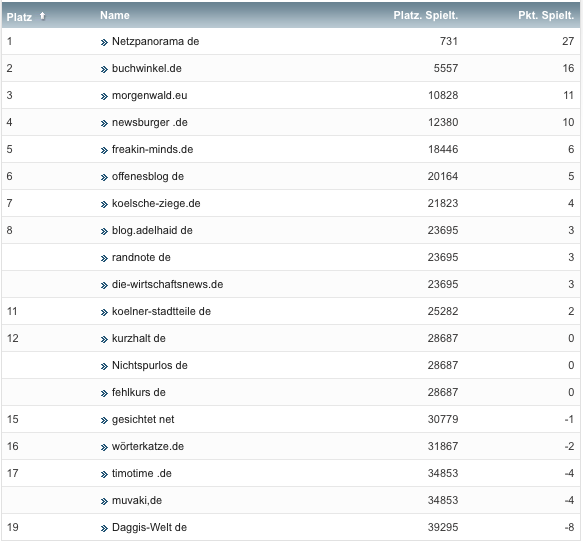Open the Daggis-Welt de link
The width and height of the screenshot is (583, 543).
(x=149, y=527)
